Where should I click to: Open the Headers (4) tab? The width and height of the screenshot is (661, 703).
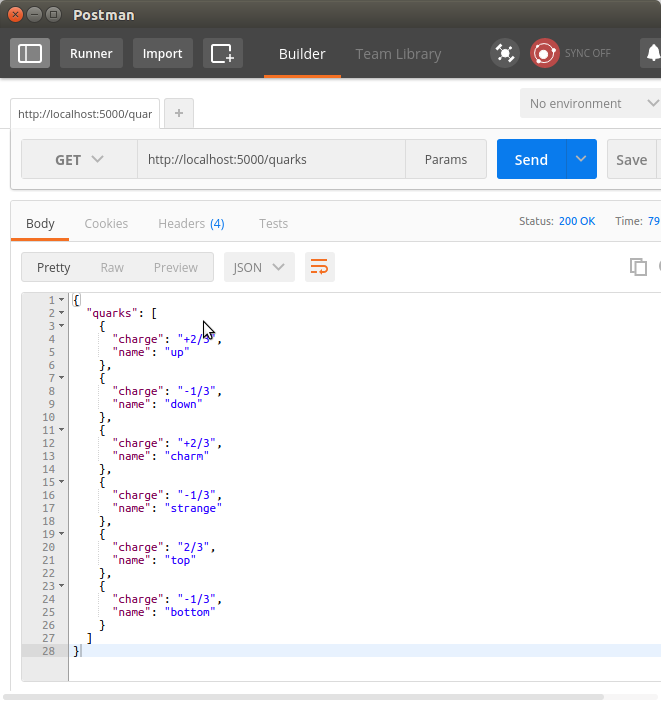pyautogui.click(x=191, y=223)
